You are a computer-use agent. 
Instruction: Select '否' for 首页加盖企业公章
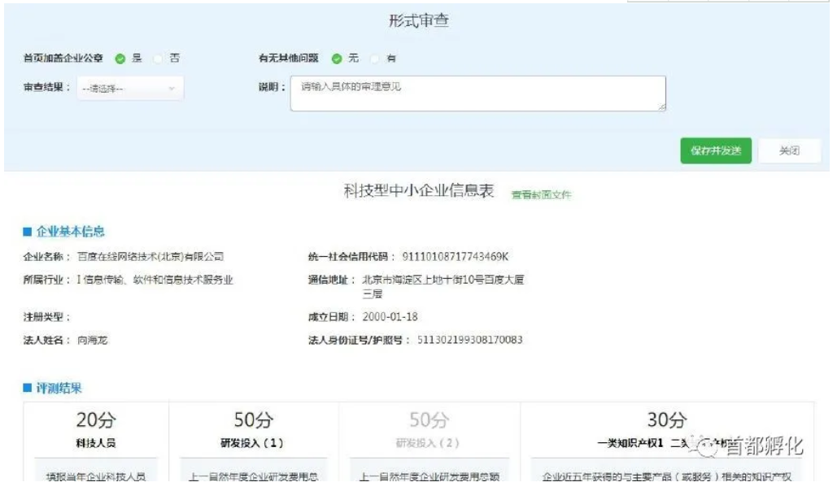coord(158,59)
